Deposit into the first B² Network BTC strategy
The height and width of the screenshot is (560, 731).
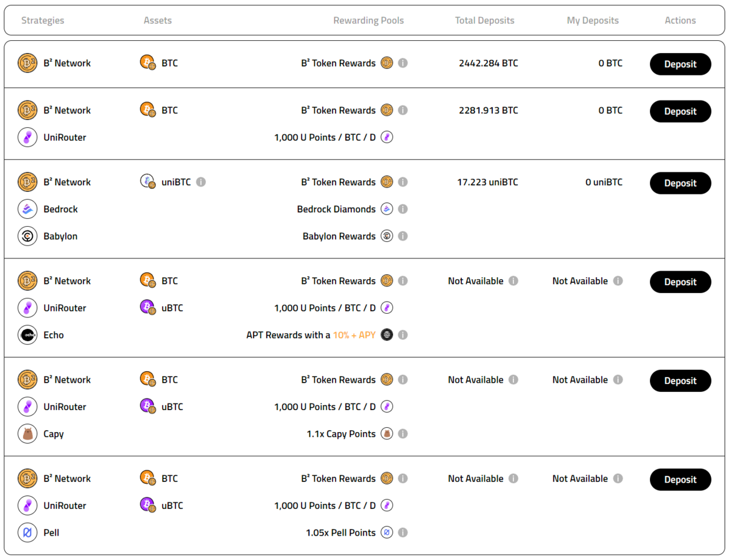pyautogui.click(x=680, y=64)
